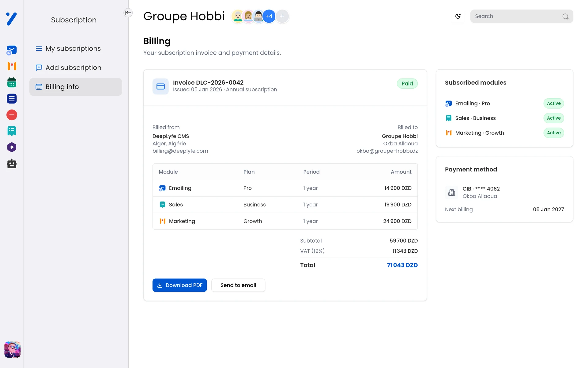The image size is (588, 368).
Task: Focus the Search input field
Action: click(522, 16)
